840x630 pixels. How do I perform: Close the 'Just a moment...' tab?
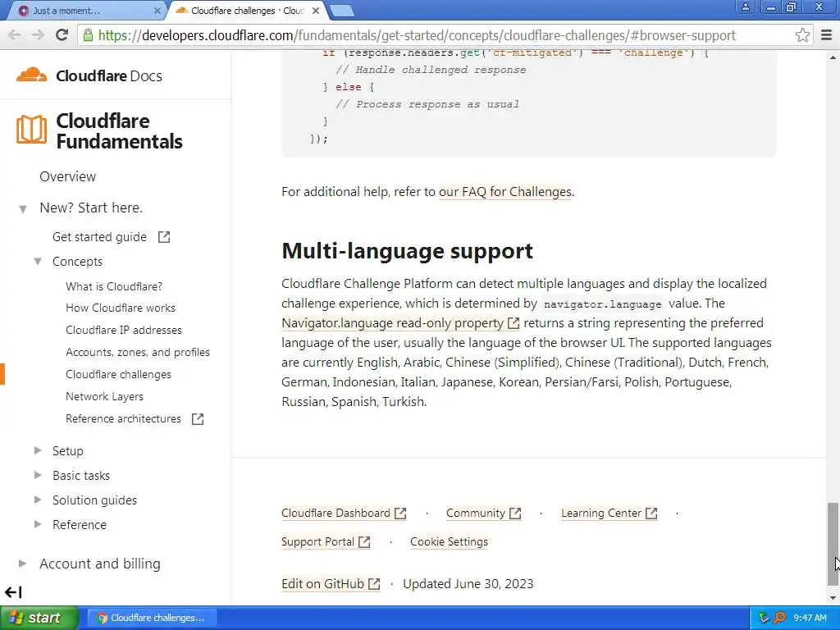tap(157, 11)
